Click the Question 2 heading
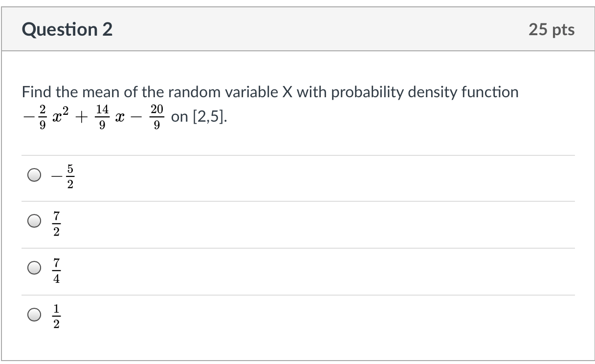 click(x=67, y=30)
